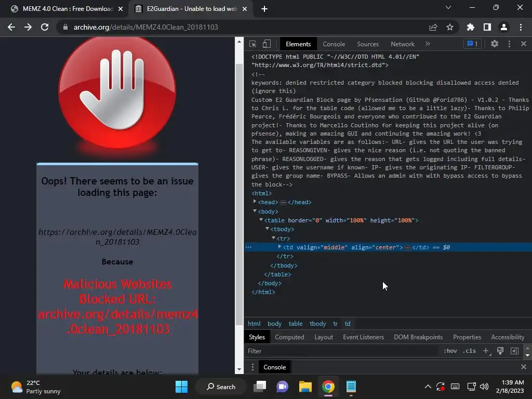The height and width of the screenshot is (399, 532).
Task: Click the ellipsis inside the td element
Action: [x=407, y=248]
